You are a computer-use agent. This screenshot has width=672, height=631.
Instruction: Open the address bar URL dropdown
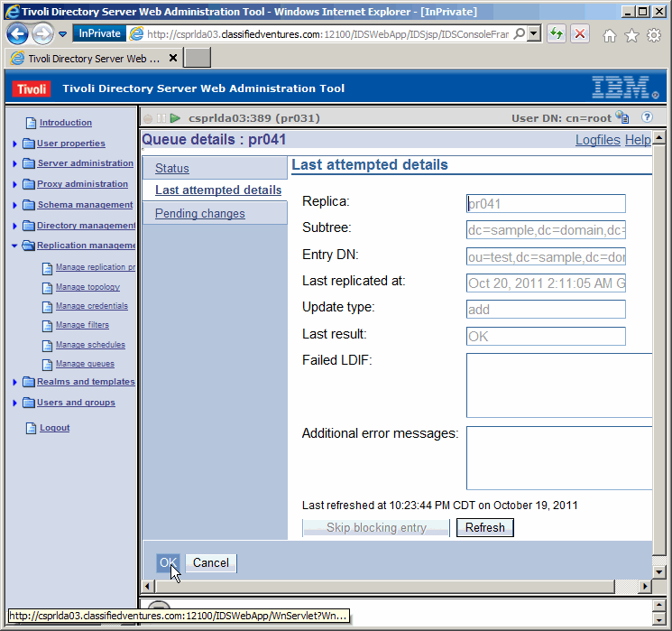click(534, 33)
